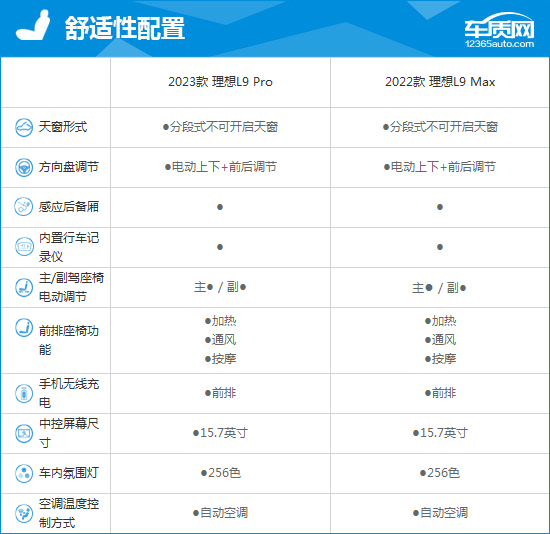Image resolution: width=550 pixels, height=534 pixels.
Task: Click the 空调温度控制方式 climate icon
Action: pyautogui.click(x=24, y=513)
